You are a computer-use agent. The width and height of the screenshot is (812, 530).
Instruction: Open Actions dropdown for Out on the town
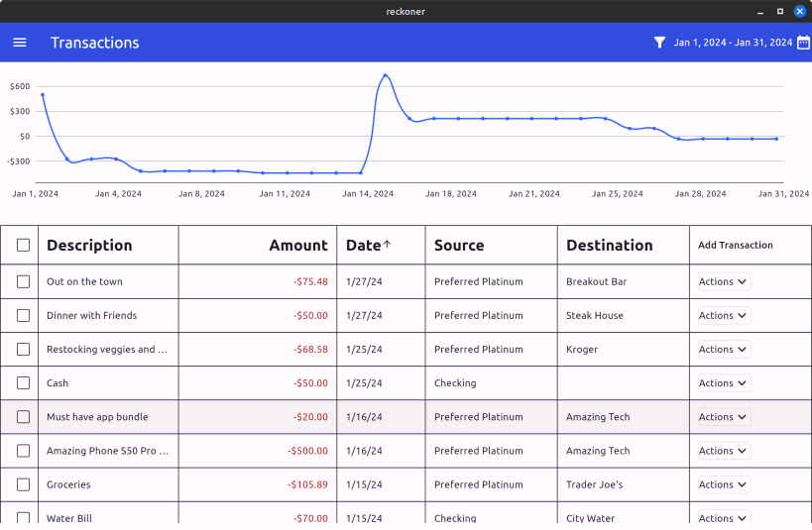pyautogui.click(x=724, y=281)
